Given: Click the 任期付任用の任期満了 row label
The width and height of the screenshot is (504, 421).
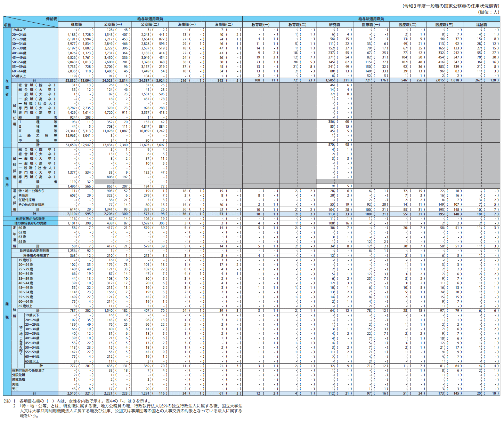Looking at the screenshot, I should [x=28, y=371].
